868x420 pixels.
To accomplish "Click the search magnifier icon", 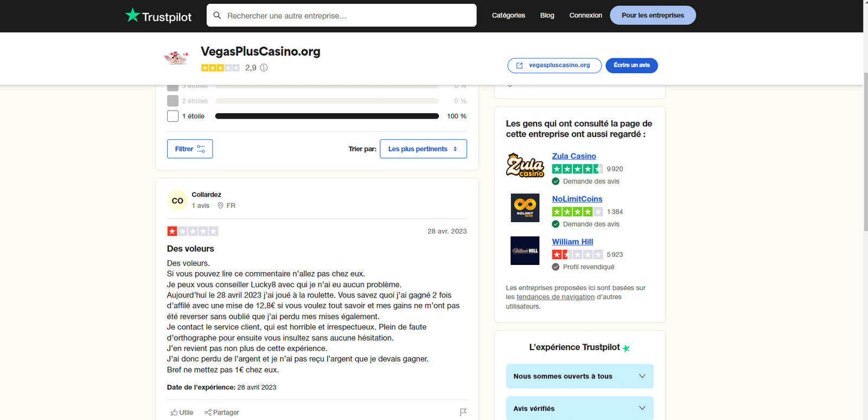I will coord(217,15).
